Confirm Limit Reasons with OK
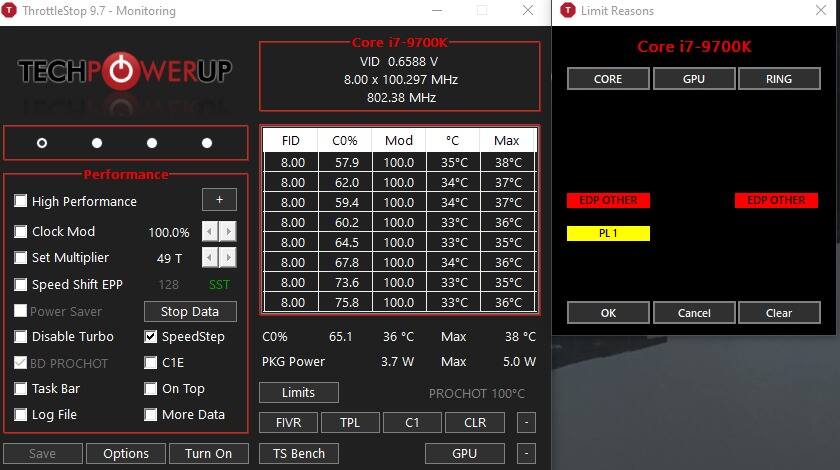Screen dimensions: 840x470 (608, 312)
